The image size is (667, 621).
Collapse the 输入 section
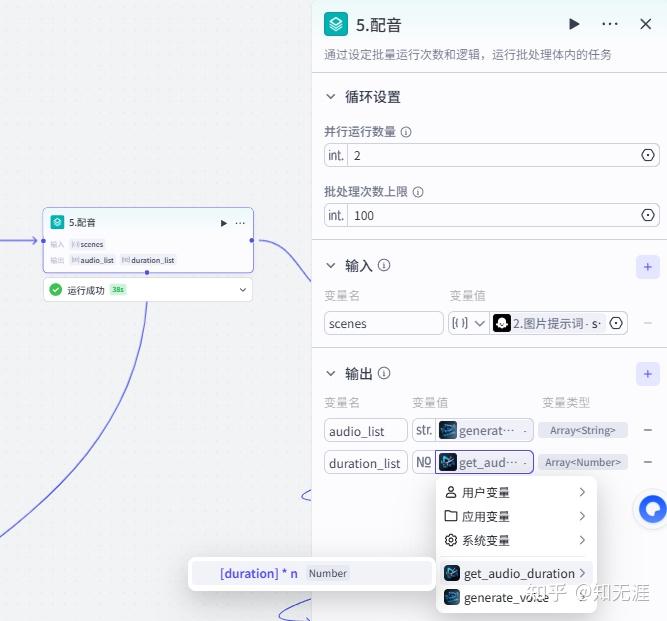tap(331, 266)
